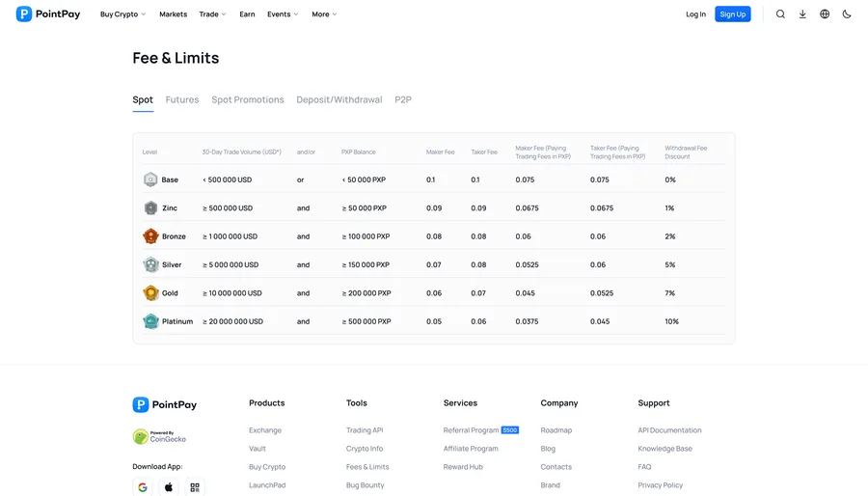This screenshot has width=868, height=496.
Task: Click the '30-Day Trade Volume (USD*)' column header
Action: point(242,152)
